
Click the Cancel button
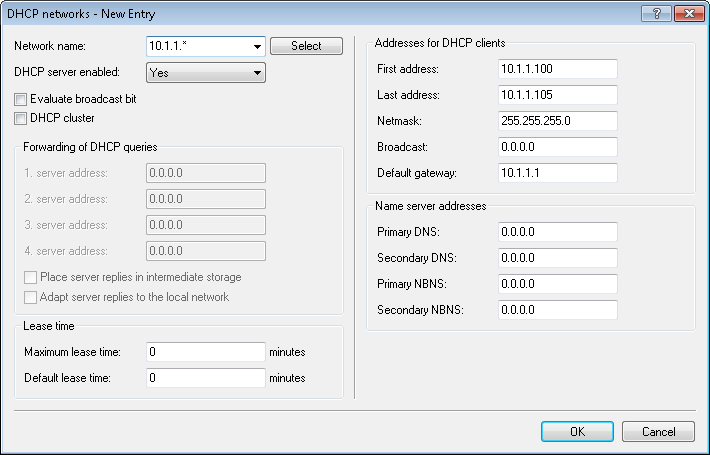(657, 431)
